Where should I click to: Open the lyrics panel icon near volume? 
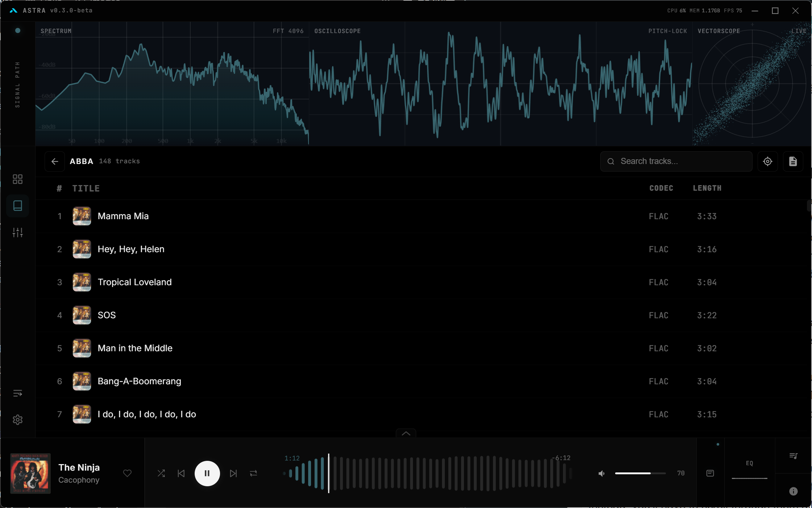click(x=710, y=473)
